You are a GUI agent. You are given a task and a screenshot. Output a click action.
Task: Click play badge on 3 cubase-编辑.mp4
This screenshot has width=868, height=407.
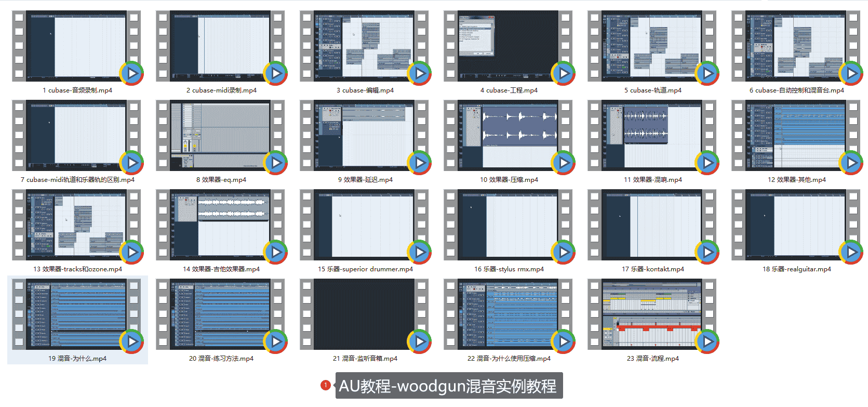coord(420,73)
